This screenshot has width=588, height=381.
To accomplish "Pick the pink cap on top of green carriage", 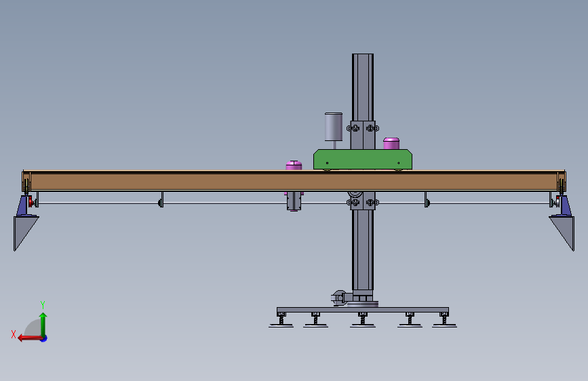I will [391, 144].
